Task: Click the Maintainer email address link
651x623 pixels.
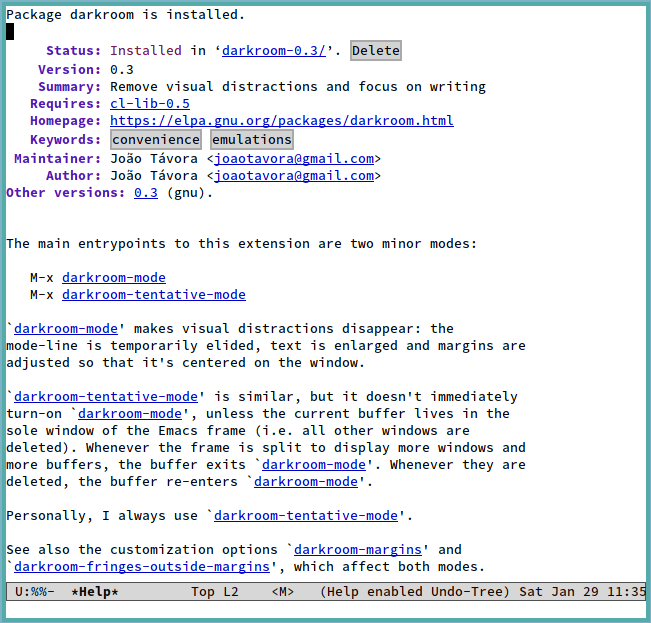Action: (x=294, y=159)
